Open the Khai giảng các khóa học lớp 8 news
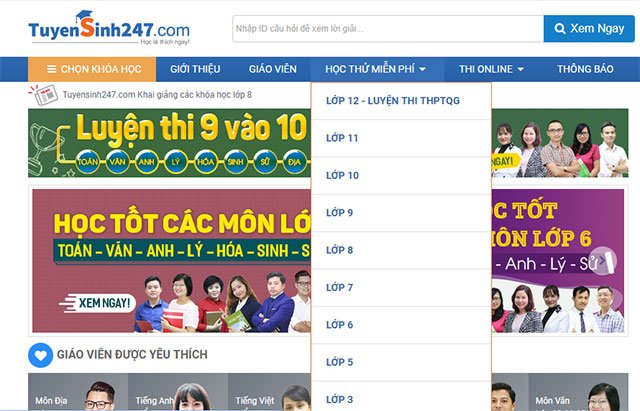This screenshot has height=411, width=640. pos(157,95)
